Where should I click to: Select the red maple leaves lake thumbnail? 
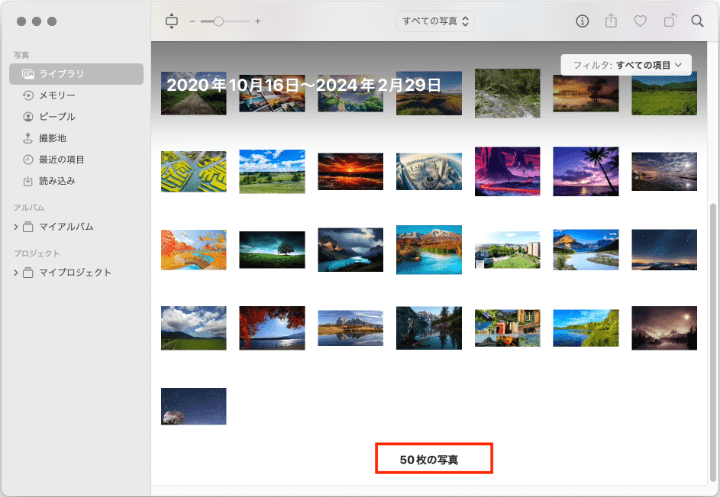pyautogui.click(x=272, y=328)
